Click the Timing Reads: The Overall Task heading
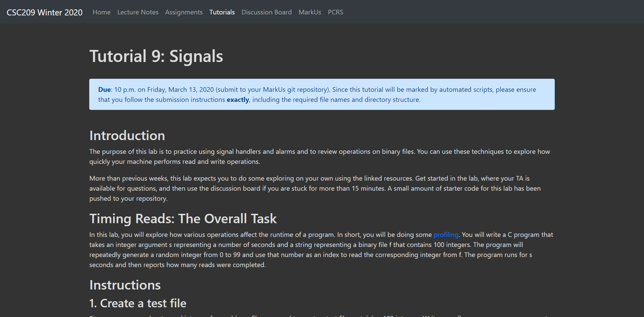Viewport: 644px width, 317px height. pyautogui.click(x=183, y=218)
